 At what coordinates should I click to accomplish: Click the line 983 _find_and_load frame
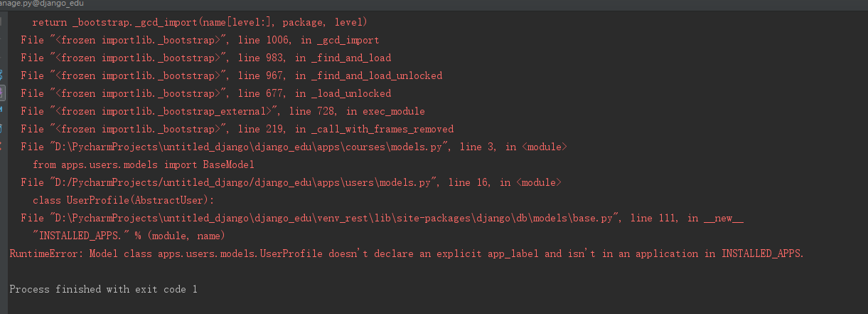tap(205, 58)
